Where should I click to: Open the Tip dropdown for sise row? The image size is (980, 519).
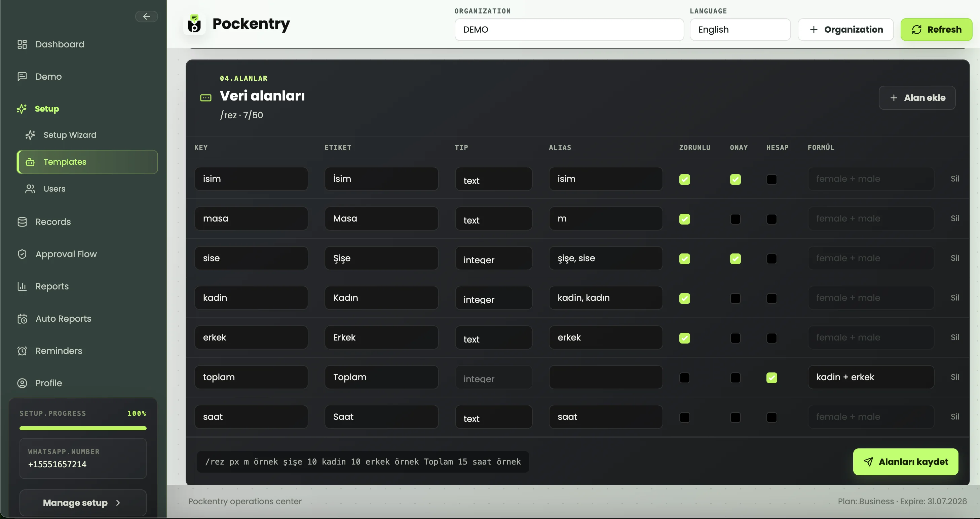pyautogui.click(x=493, y=258)
